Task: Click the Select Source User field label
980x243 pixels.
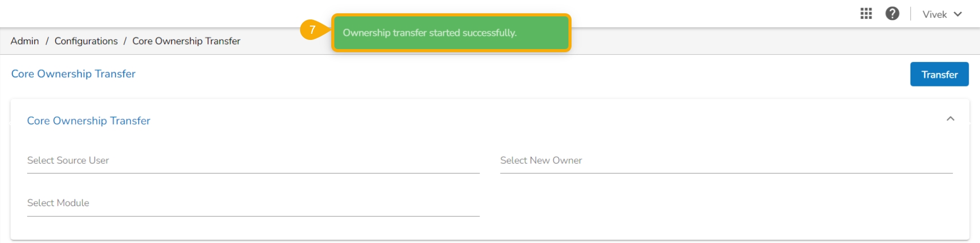Action: [x=68, y=161]
